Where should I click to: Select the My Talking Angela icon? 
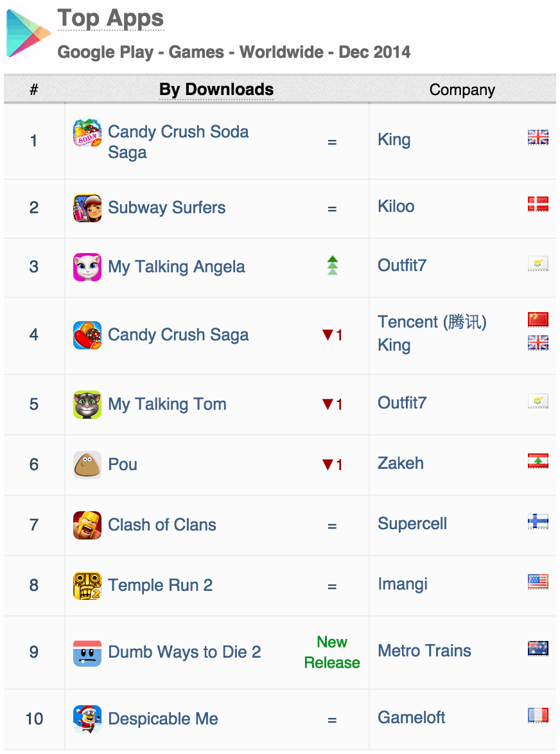pyautogui.click(x=87, y=267)
